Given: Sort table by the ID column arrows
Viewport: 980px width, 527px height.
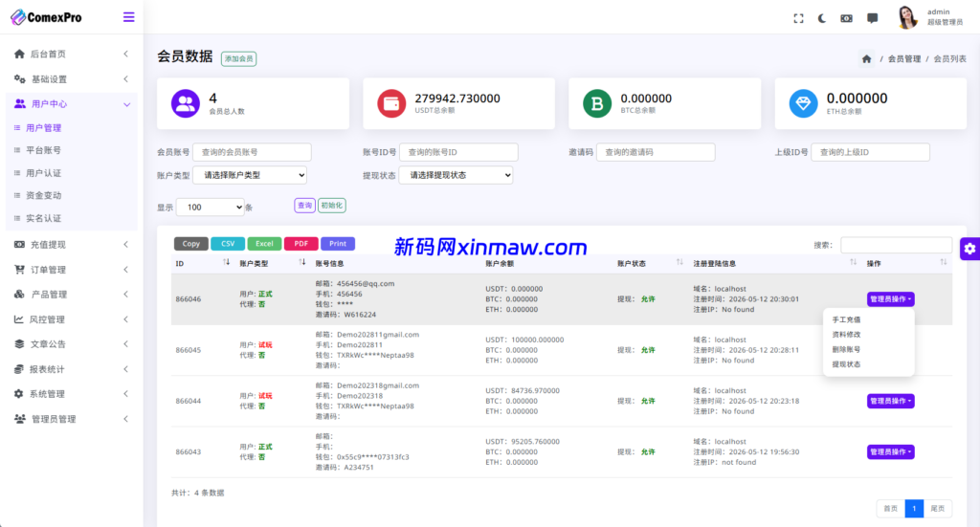Looking at the screenshot, I should coord(226,263).
